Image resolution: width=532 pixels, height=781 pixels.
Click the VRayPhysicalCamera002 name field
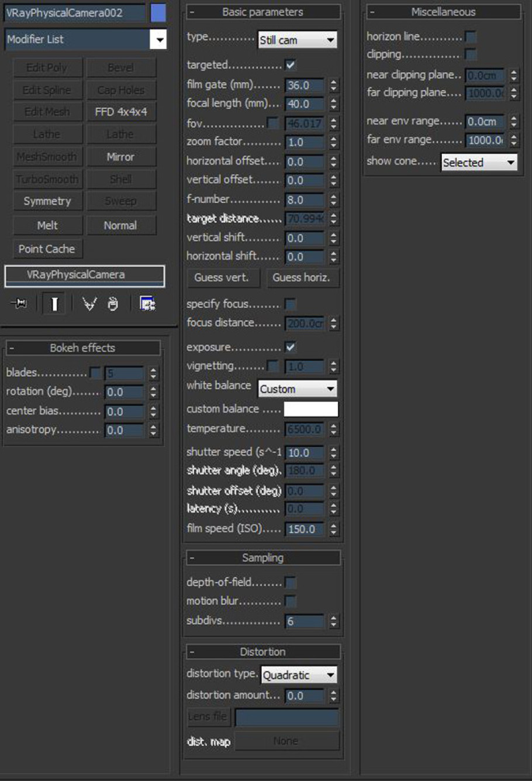(x=75, y=13)
